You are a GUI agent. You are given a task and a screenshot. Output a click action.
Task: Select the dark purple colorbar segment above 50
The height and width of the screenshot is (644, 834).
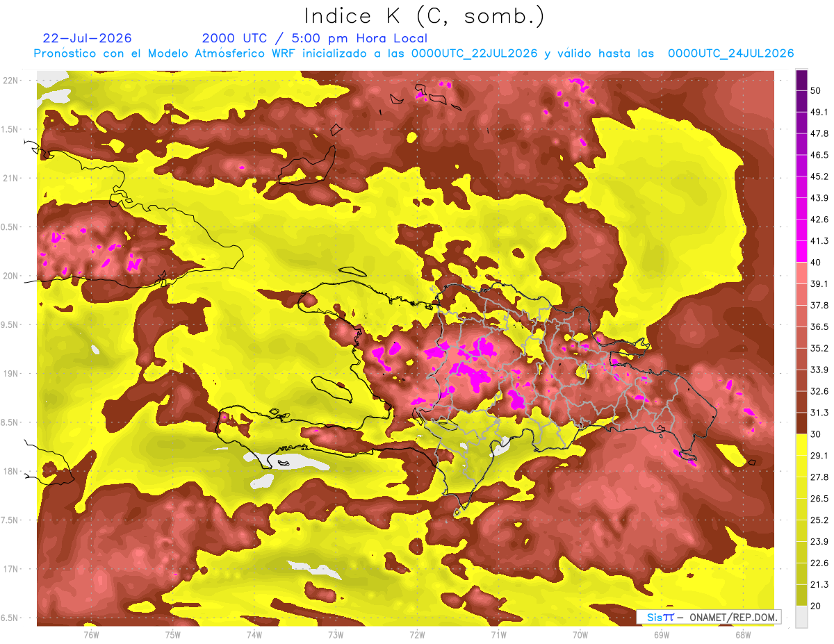801,80
